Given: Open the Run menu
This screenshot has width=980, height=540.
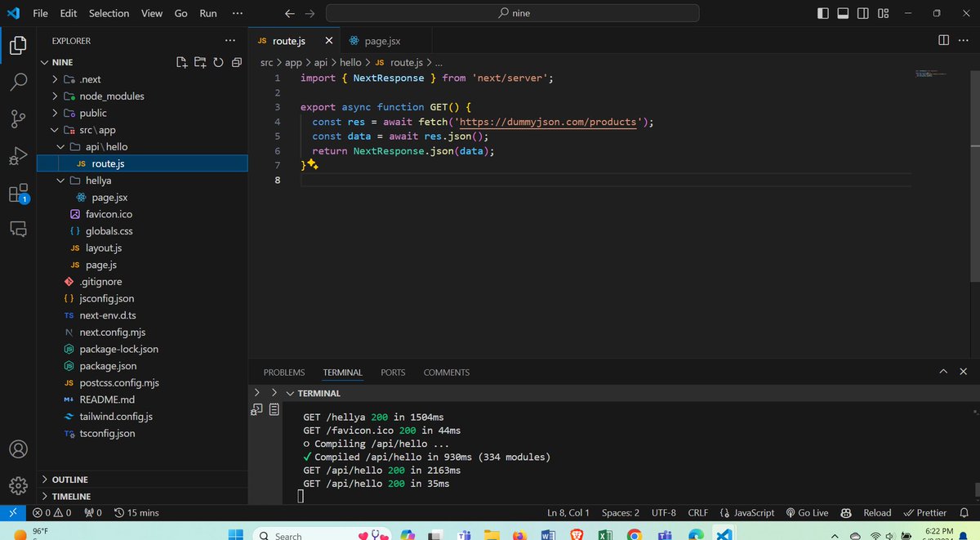Looking at the screenshot, I should tap(208, 13).
